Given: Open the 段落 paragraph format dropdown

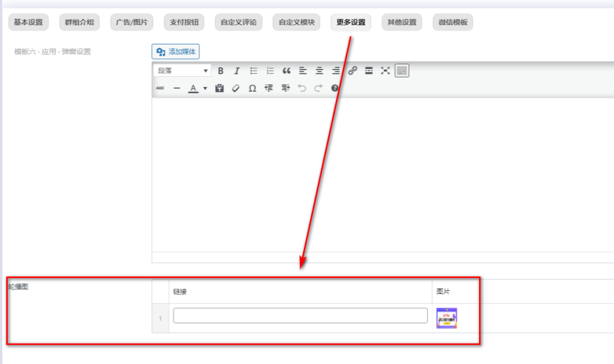Looking at the screenshot, I should click(x=182, y=71).
